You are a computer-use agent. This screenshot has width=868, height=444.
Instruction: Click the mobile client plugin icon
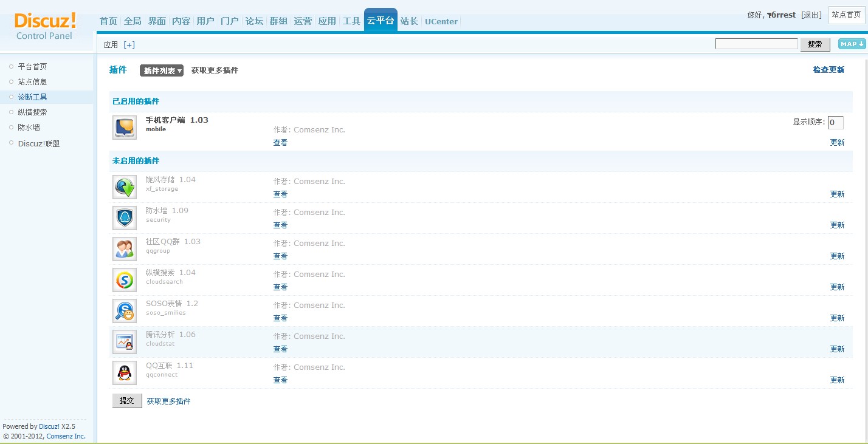pos(125,128)
